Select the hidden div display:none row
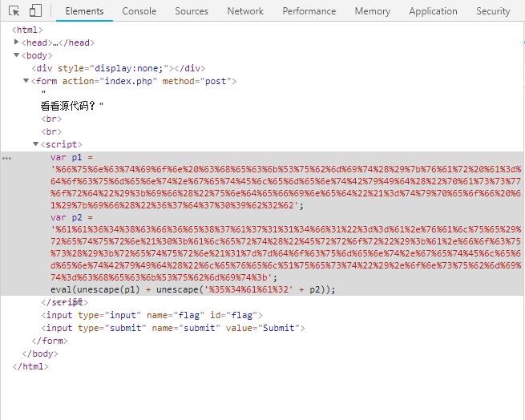This screenshot has height=420, width=525. pos(118,68)
